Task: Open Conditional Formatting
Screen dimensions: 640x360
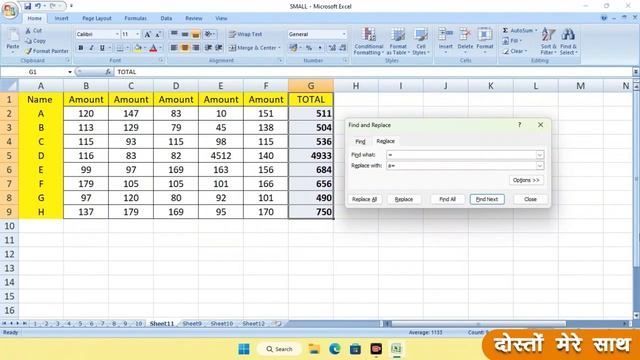Action: point(369,41)
